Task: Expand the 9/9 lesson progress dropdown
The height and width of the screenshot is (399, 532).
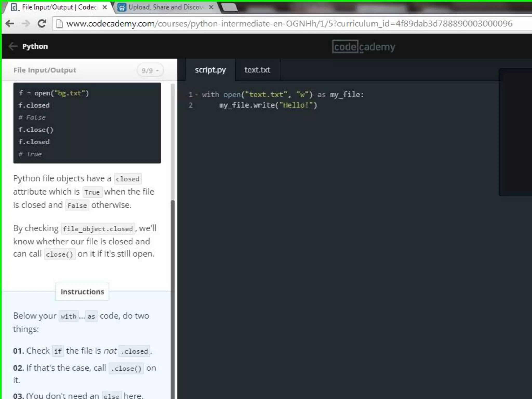Action: point(150,70)
